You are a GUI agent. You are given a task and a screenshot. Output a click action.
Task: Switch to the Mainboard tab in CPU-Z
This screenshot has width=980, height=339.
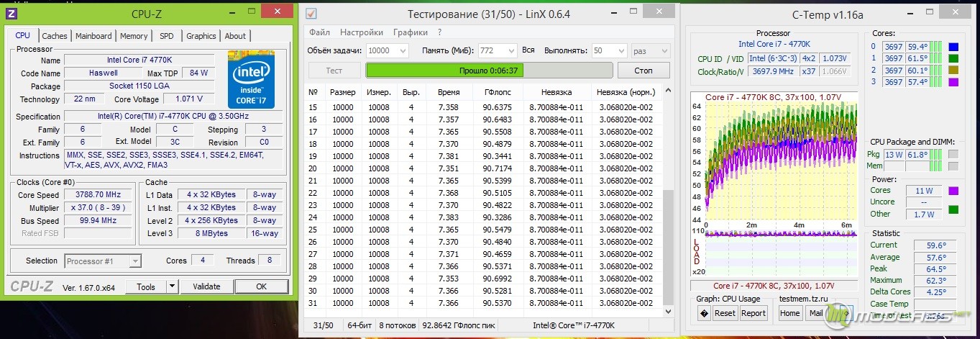[93, 36]
